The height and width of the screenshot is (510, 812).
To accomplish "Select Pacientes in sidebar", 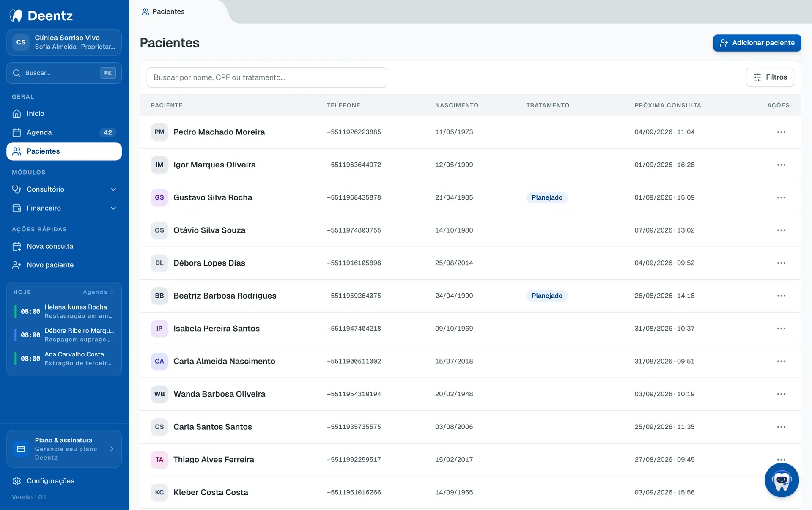I will pyautogui.click(x=64, y=151).
